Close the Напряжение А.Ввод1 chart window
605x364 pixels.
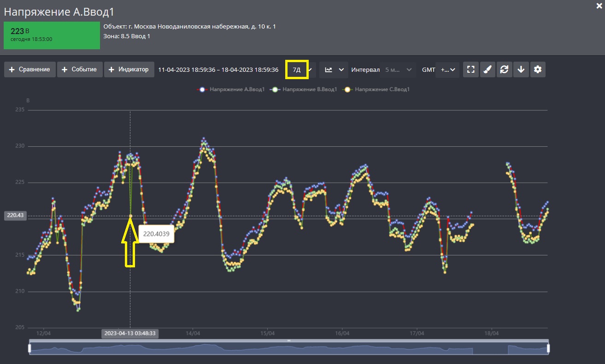point(599,5)
